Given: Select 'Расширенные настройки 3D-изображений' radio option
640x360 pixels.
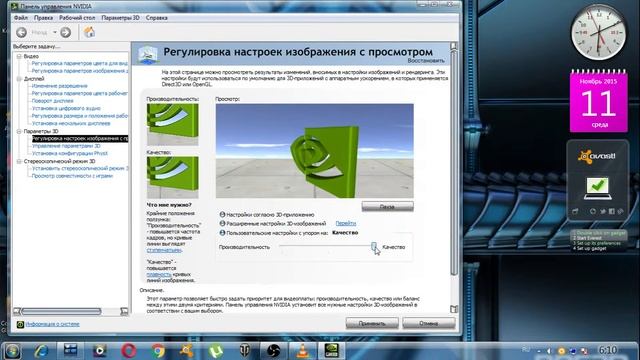Looking at the screenshot, I should point(222,224).
